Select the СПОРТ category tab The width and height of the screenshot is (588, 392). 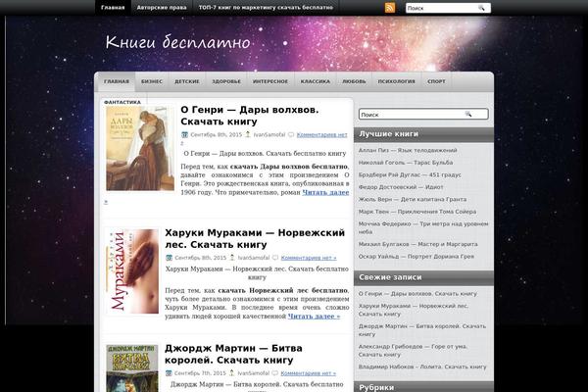click(436, 81)
